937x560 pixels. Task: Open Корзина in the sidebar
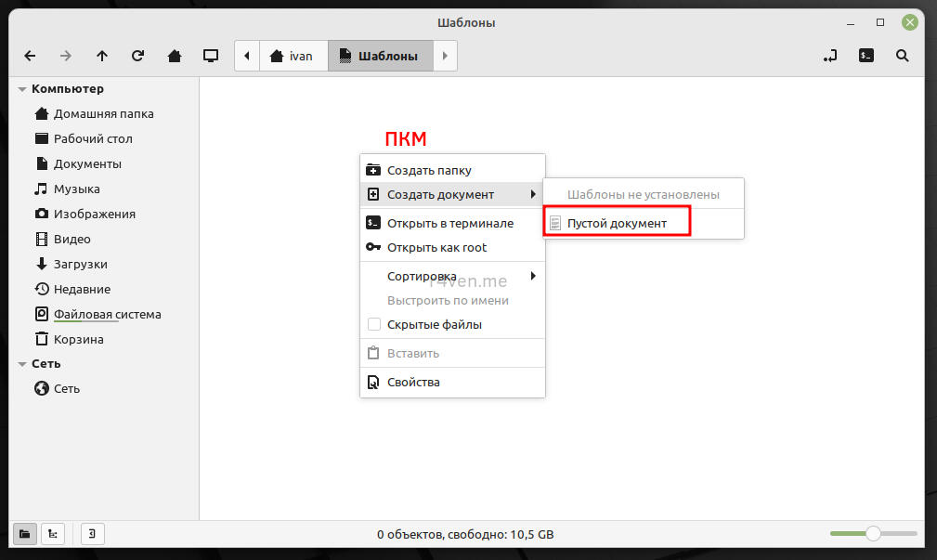78,339
